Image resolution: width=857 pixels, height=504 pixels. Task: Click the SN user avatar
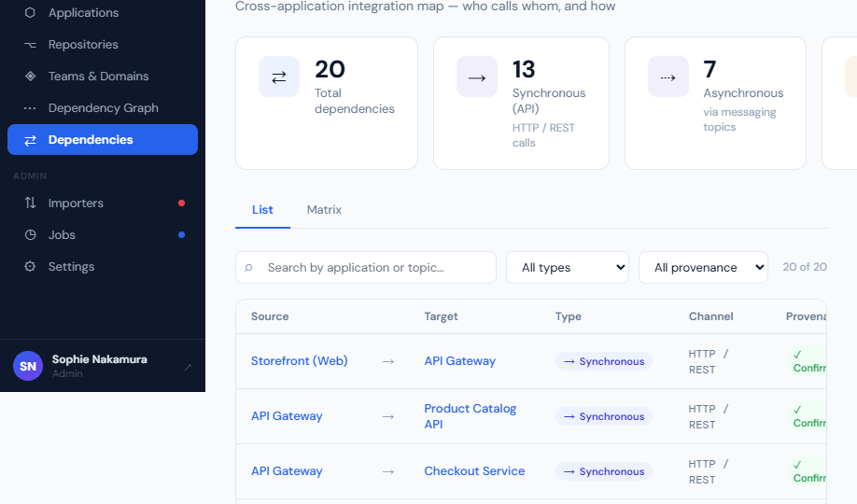point(28,366)
